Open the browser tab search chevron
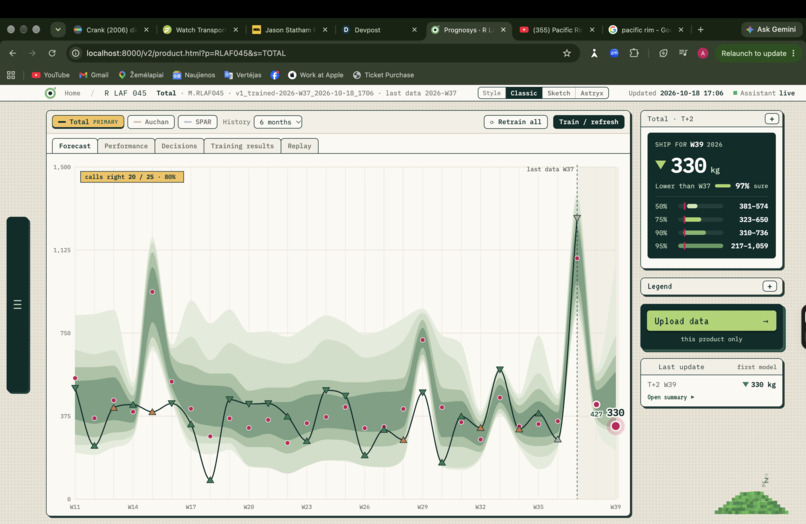 tap(58, 30)
